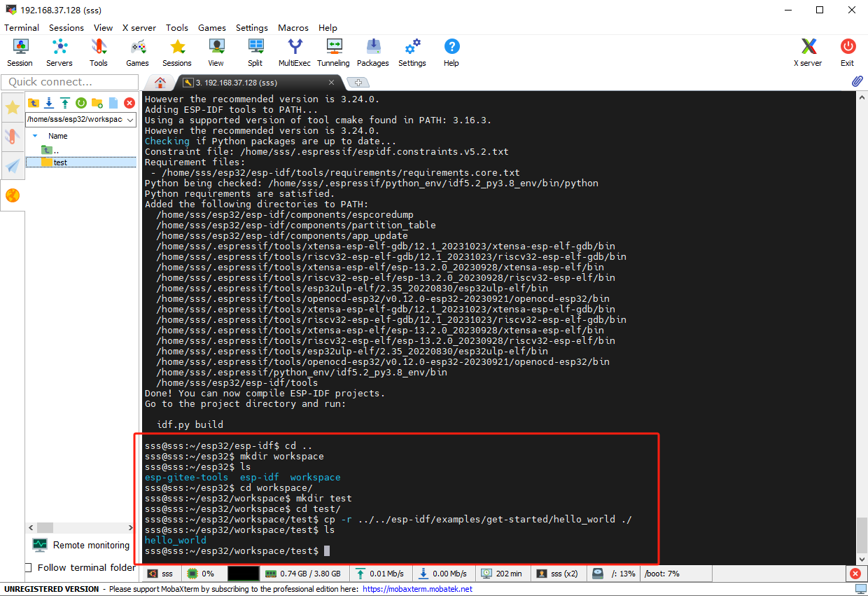The width and height of the screenshot is (868, 596).
Task: Click the home tab icon
Action: pyautogui.click(x=160, y=83)
